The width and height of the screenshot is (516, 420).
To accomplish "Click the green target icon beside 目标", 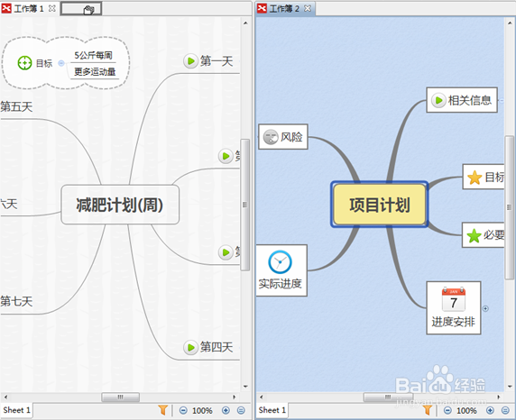I will pyautogui.click(x=24, y=63).
